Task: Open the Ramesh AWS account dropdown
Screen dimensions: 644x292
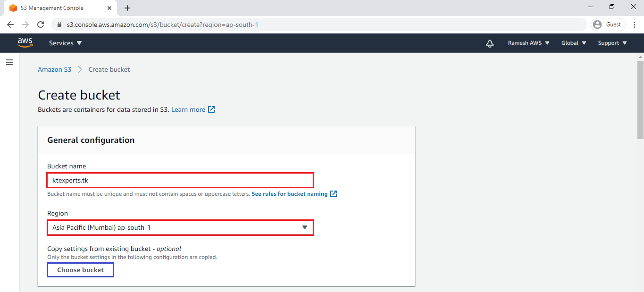Action: [x=529, y=43]
